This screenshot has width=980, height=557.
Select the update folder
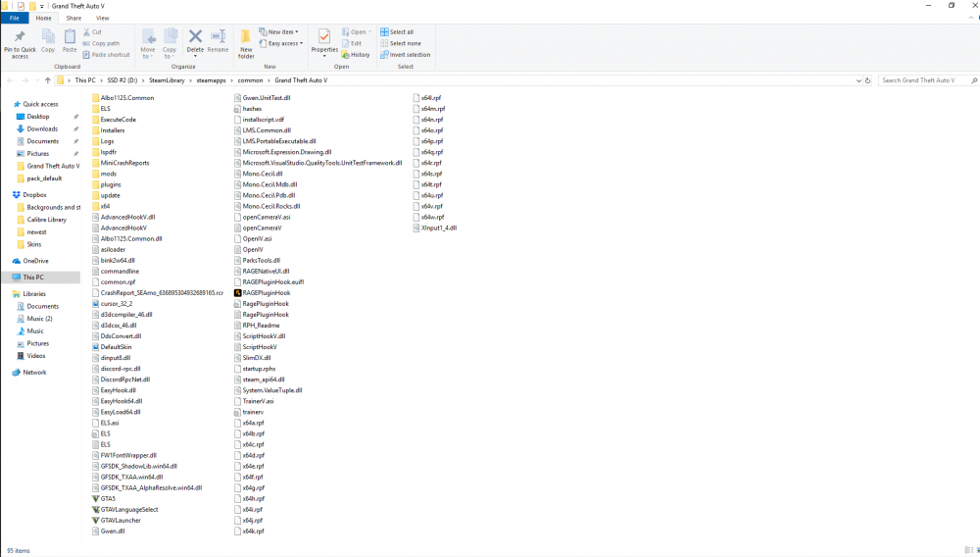click(106, 196)
